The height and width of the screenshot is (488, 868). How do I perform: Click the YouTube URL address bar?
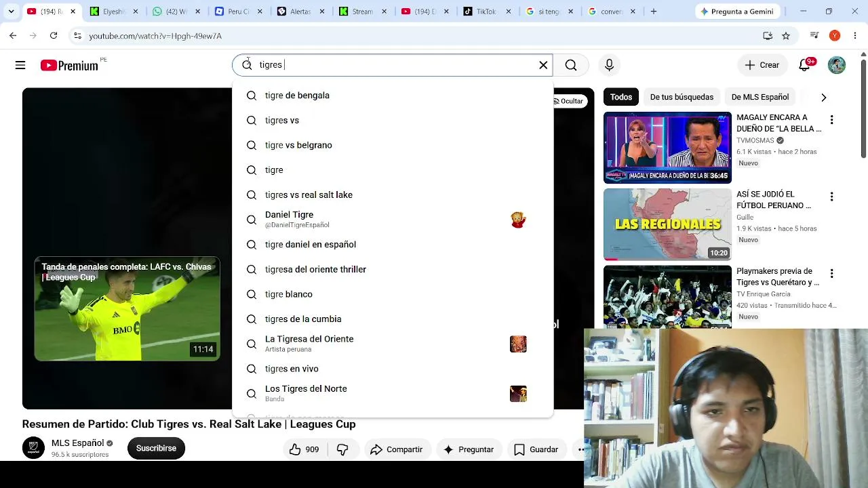420,36
